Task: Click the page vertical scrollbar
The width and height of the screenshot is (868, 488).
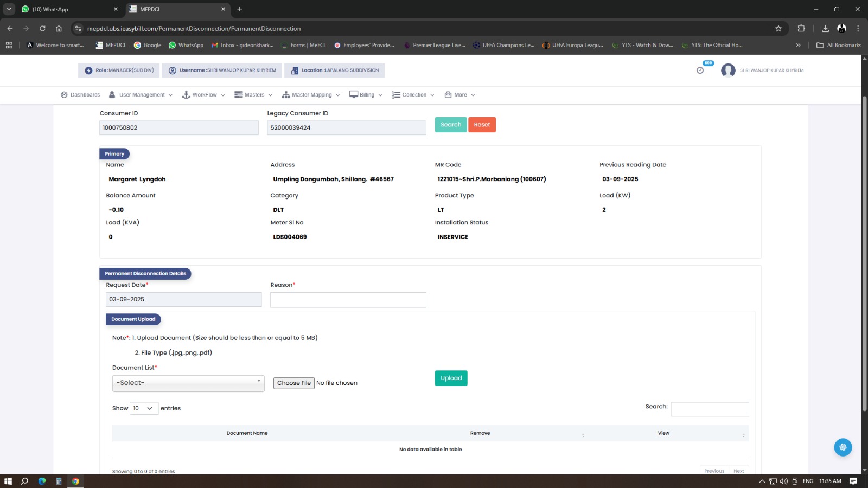Action: pyautogui.click(x=864, y=255)
